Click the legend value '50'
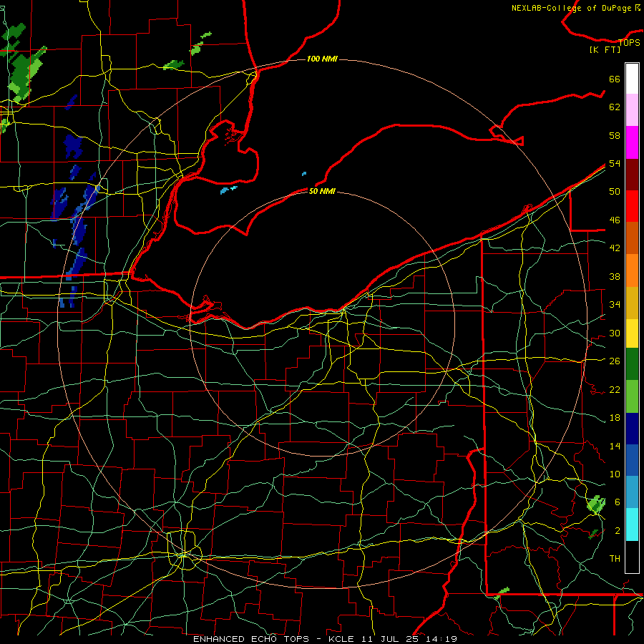The width and height of the screenshot is (644, 644). [x=615, y=191]
